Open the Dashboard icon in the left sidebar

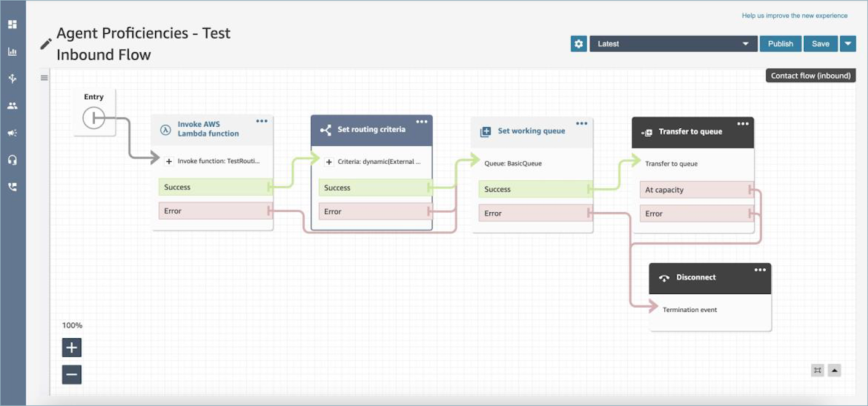11,25
